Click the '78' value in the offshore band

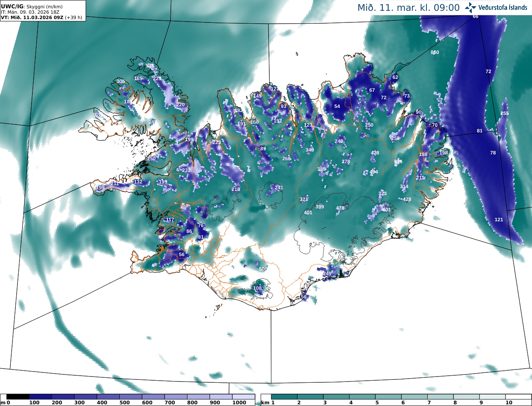(x=493, y=153)
